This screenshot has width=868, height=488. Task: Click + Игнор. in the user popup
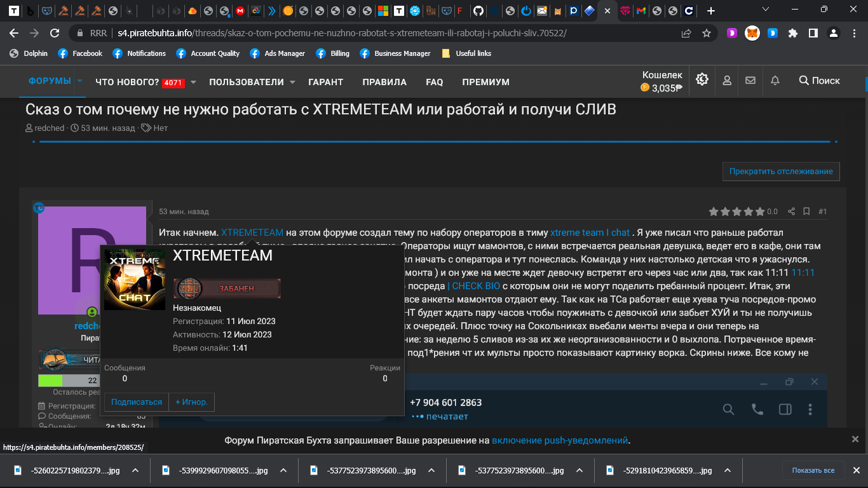(191, 402)
